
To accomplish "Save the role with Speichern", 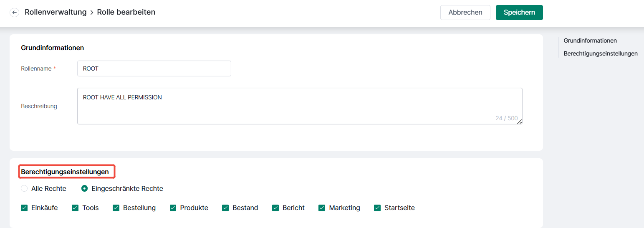I will pyautogui.click(x=519, y=13).
